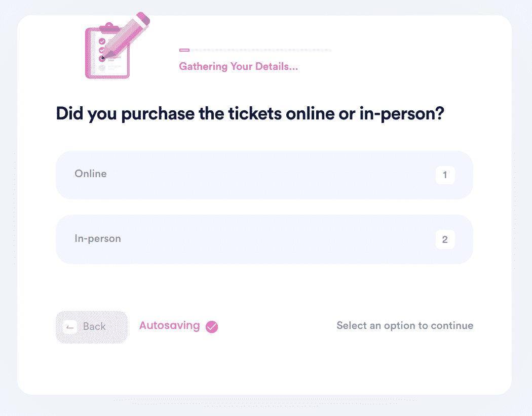Click the pink pencil illustration
The height and width of the screenshot is (416, 532).
[x=126, y=35]
